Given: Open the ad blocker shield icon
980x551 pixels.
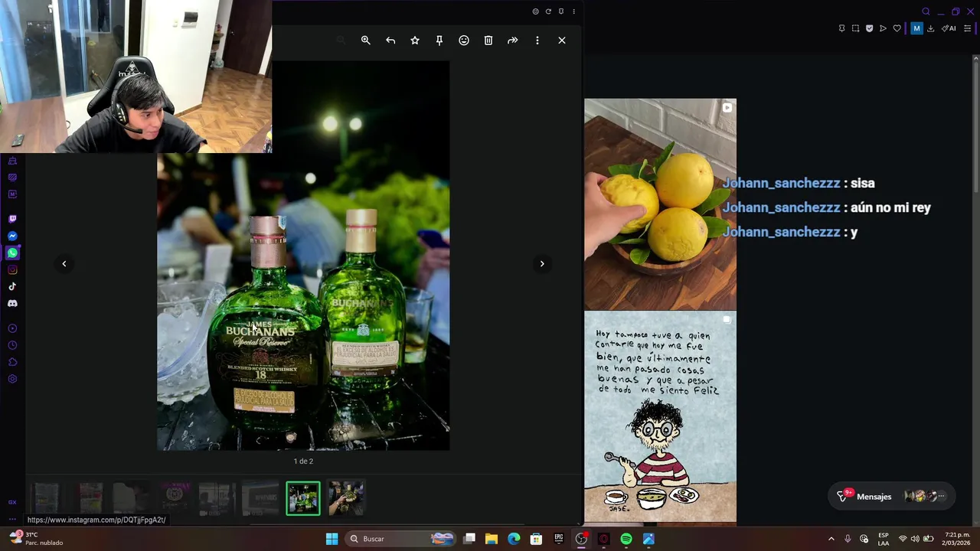Looking at the screenshot, I should (869, 28).
